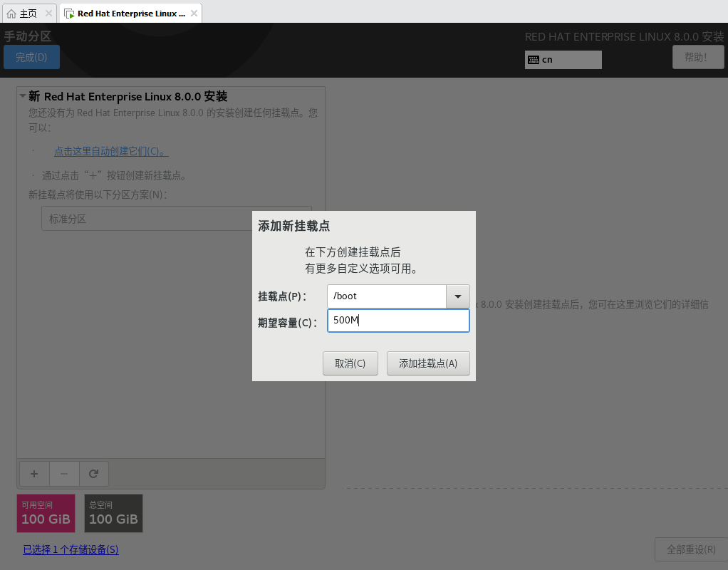Open the cn keyboard layout selector

coord(563,60)
